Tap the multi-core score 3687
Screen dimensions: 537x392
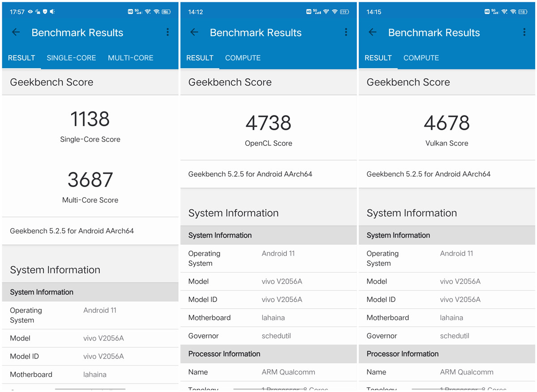(90, 180)
